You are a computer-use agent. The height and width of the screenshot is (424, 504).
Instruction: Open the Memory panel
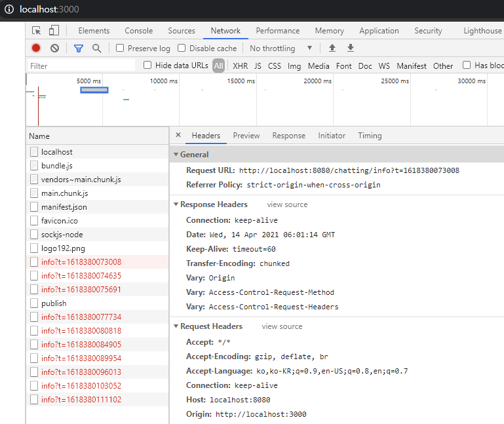(x=330, y=31)
